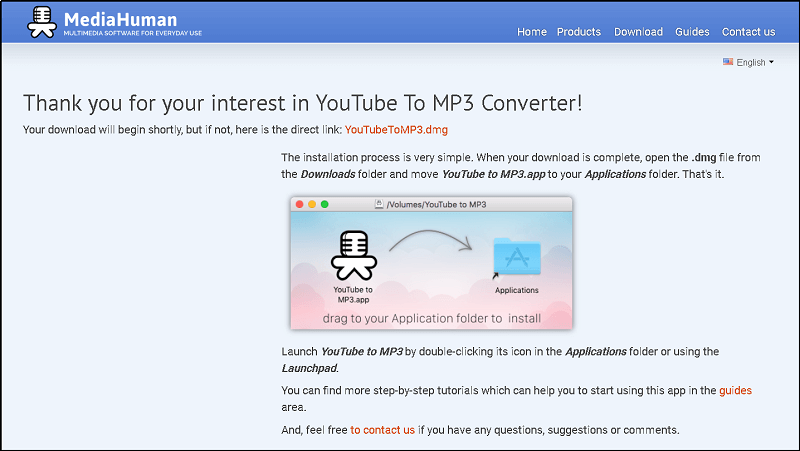800x451 pixels.
Task: Open the Contact us menu item
Action: coord(748,32)
